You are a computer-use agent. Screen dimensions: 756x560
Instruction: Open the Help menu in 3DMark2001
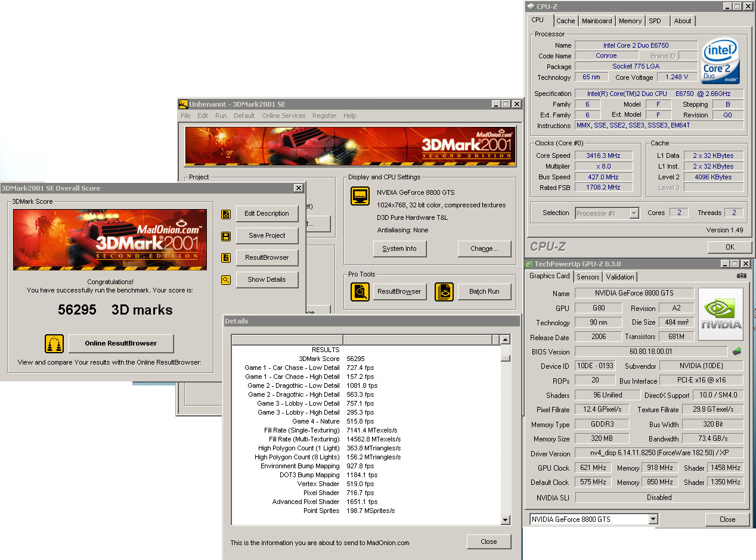[350, 116]
